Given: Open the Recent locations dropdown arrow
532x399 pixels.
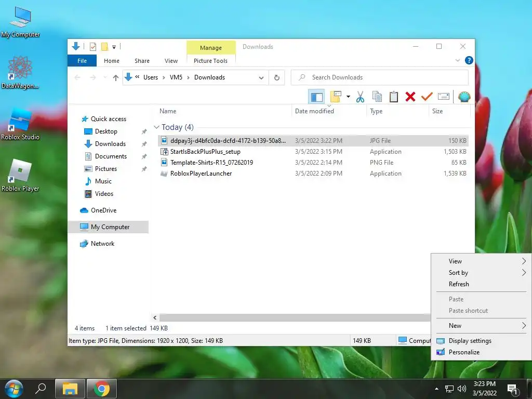Looking at the screenshot, I should point(105,78).
